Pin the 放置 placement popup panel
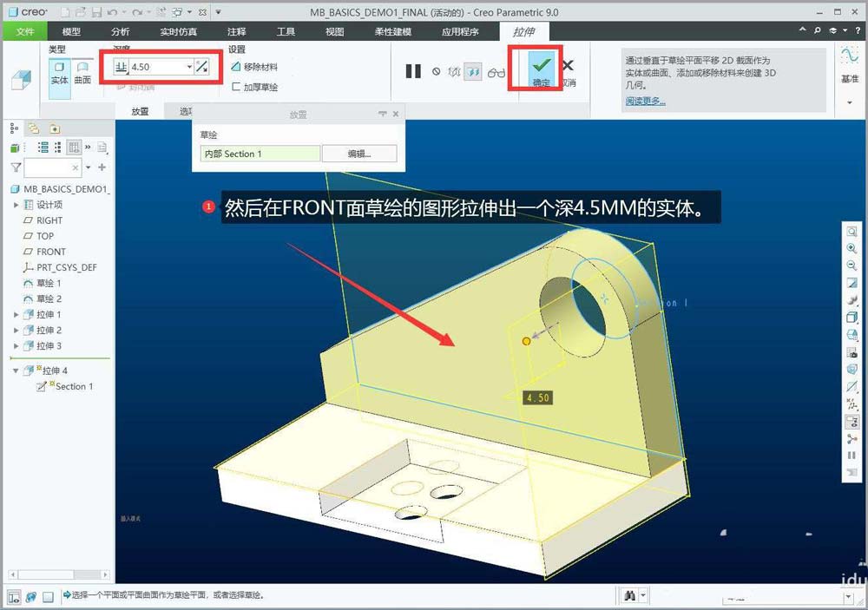Viewport: 868px width, 610px height. pyautogui.click(x=383, y=114)
